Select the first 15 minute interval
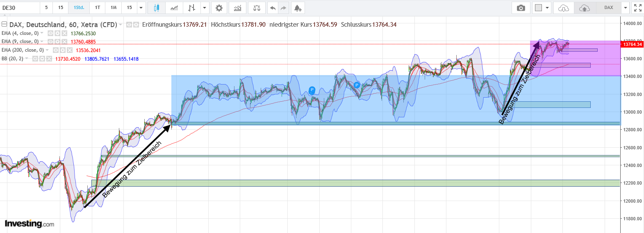Image resolution: width=644 pixels, height=233 pixels. [x=61, y=8]
